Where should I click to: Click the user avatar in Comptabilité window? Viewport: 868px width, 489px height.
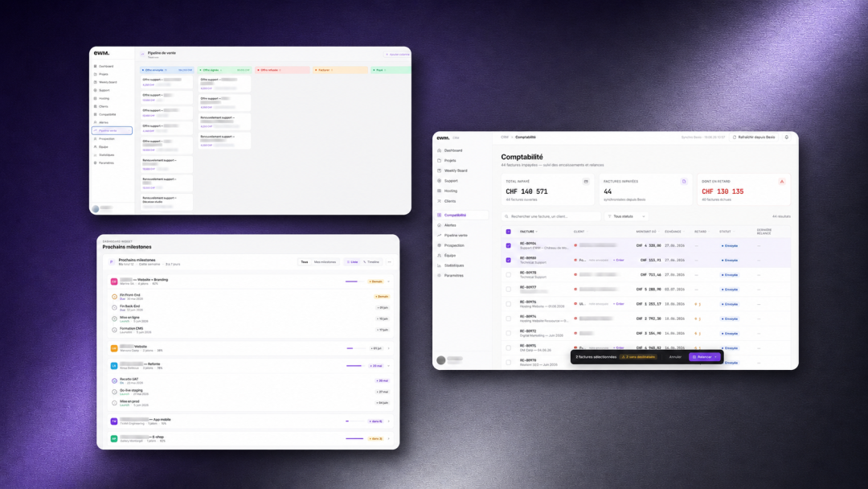click(440, 360)
